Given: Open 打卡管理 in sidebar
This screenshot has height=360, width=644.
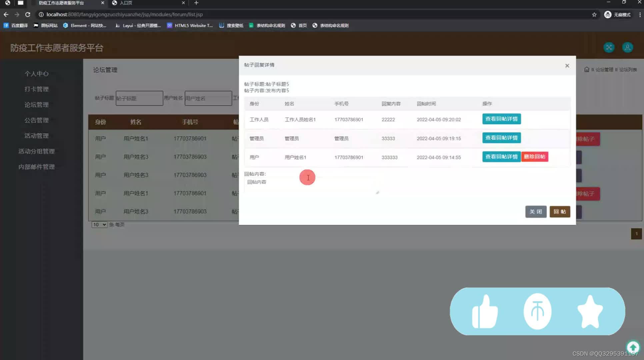Looking at the screenshot, I should [x=37, y=89].
